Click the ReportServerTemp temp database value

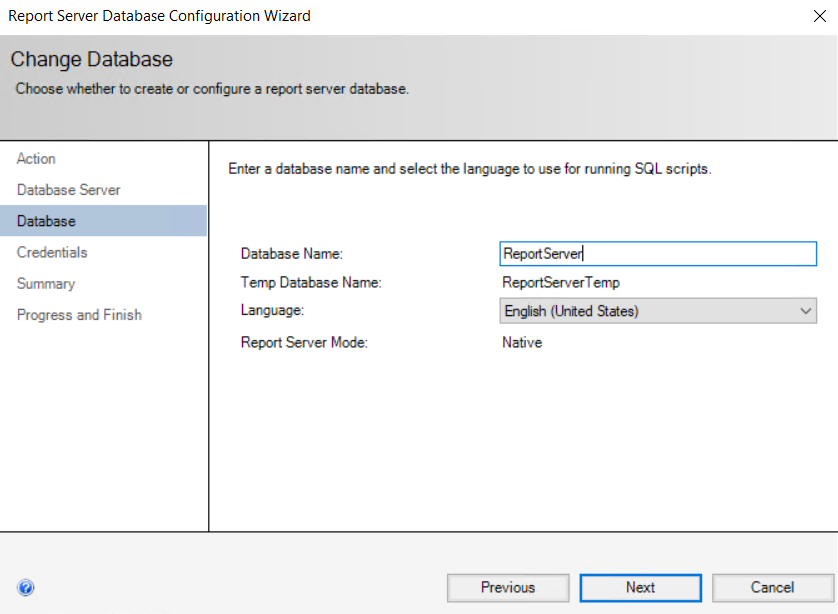click(x=561, y=283)
